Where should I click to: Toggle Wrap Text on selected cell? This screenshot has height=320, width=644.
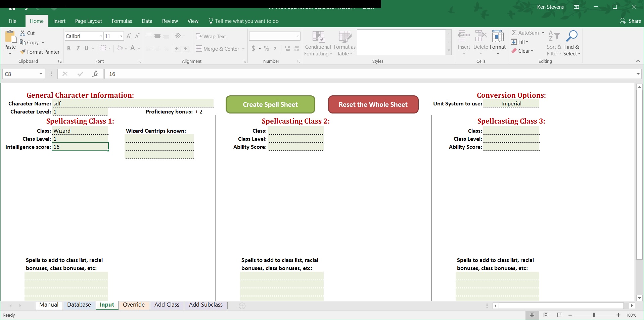[x=211, y=37]
